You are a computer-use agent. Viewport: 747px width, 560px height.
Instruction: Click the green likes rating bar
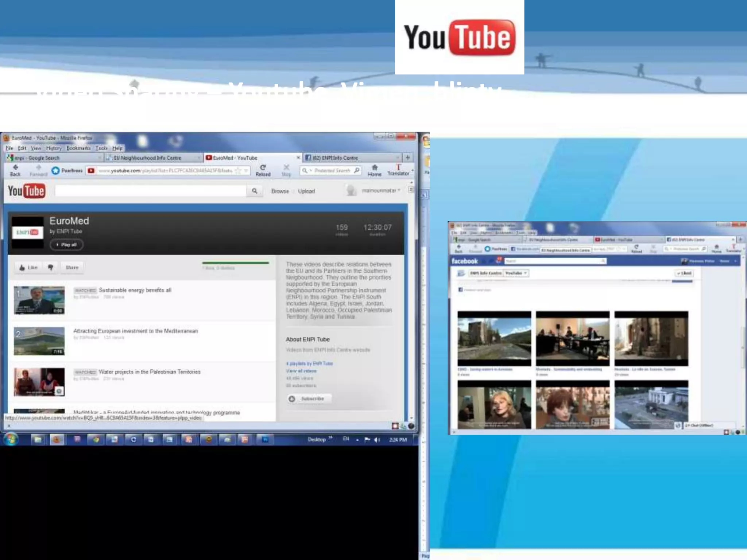click(236, 262)
